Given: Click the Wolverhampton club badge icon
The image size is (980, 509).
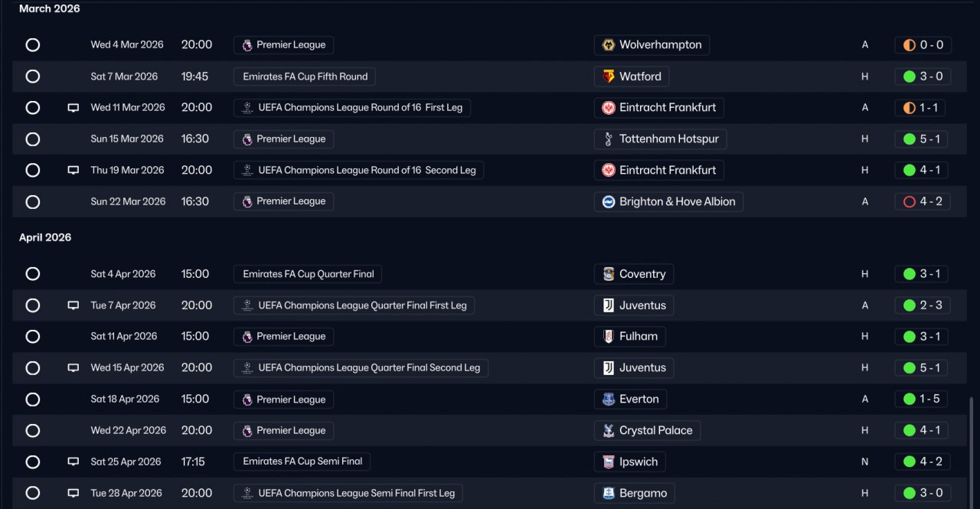Looking at the screenshot, I should coord(609,45).
